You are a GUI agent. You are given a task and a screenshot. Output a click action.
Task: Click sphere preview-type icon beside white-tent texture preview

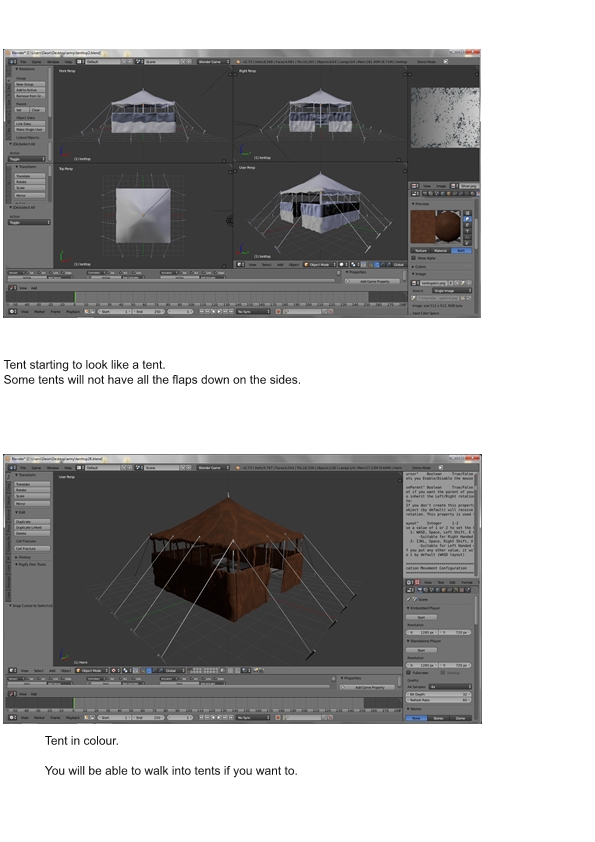[x=467, y=219]
